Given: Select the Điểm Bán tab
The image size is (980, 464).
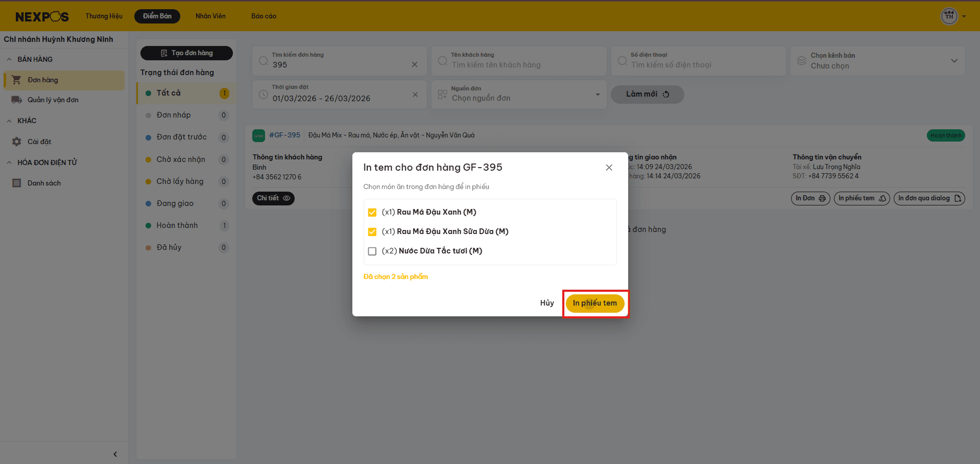Looking at the screenshot, I should 157,16.
